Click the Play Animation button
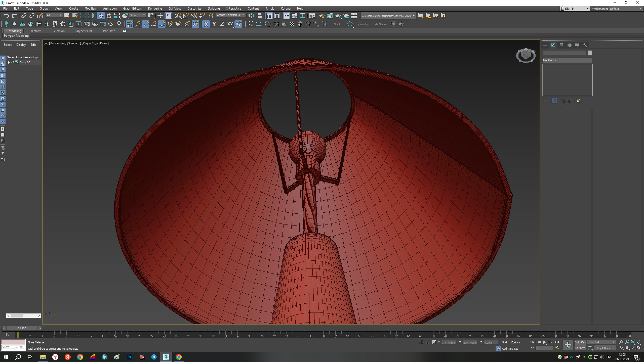The image size is (644, 362). point(545,342)
